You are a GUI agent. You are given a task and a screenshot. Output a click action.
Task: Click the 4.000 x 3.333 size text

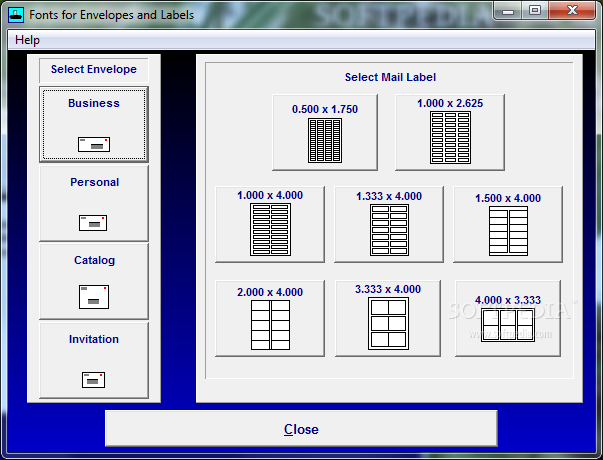[x=508, y=300]
